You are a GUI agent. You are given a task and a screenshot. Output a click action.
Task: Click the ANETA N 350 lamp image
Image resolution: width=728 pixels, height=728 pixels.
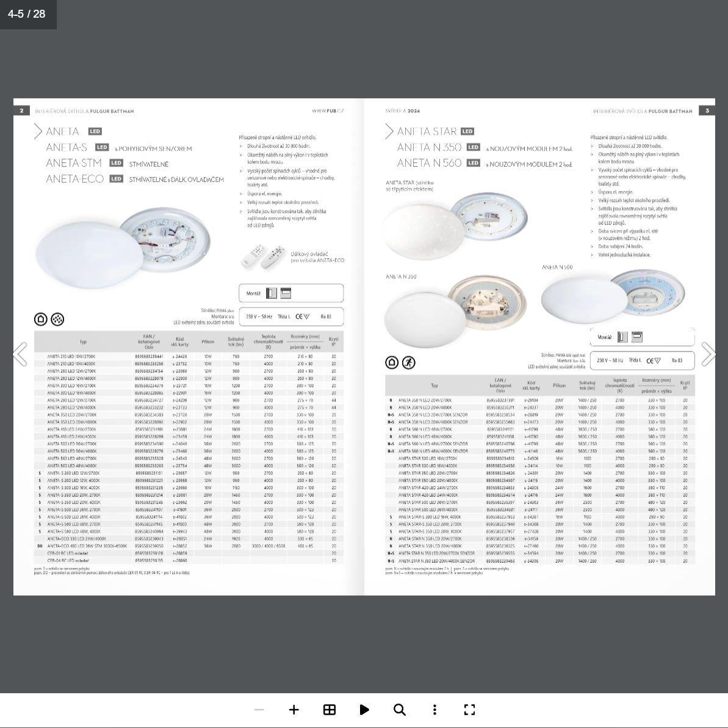tap(455, 311)
